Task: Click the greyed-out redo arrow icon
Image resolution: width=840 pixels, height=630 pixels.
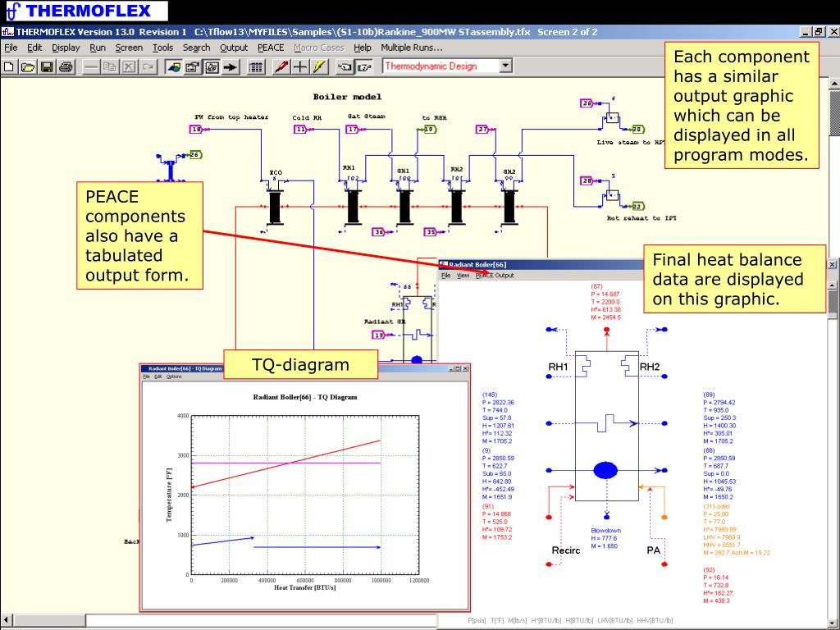Action: point(148,67)
